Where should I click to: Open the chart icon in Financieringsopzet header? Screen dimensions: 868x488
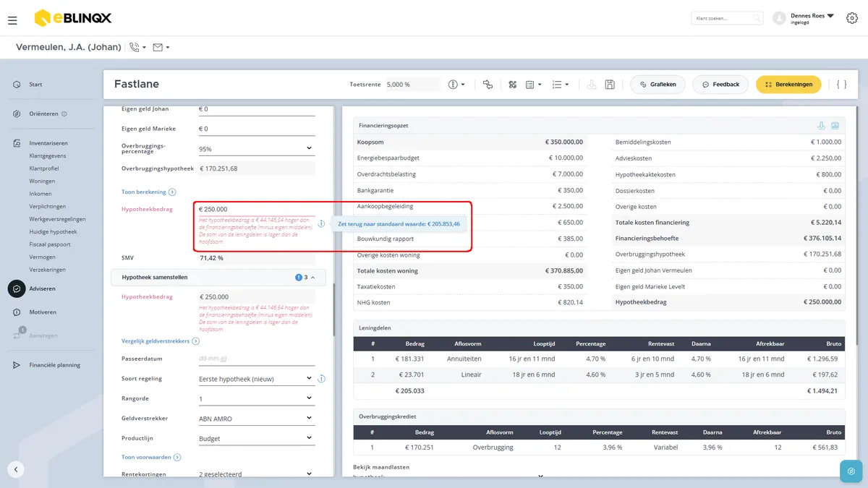[835, 126]
